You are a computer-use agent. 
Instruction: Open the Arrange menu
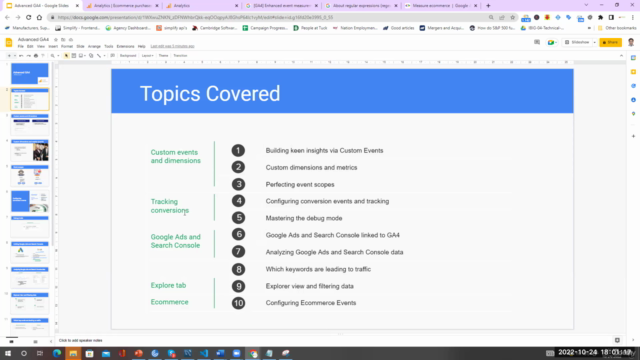[94, 47]
